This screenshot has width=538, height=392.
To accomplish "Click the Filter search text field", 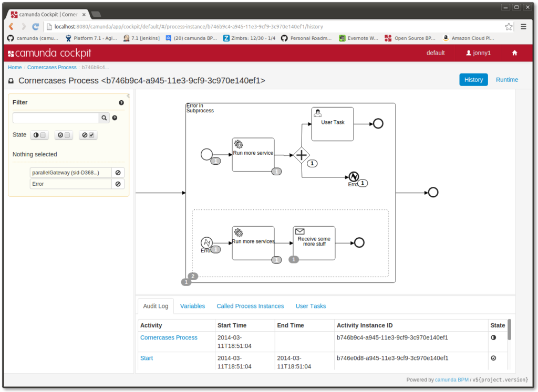I will pos(56,118).
